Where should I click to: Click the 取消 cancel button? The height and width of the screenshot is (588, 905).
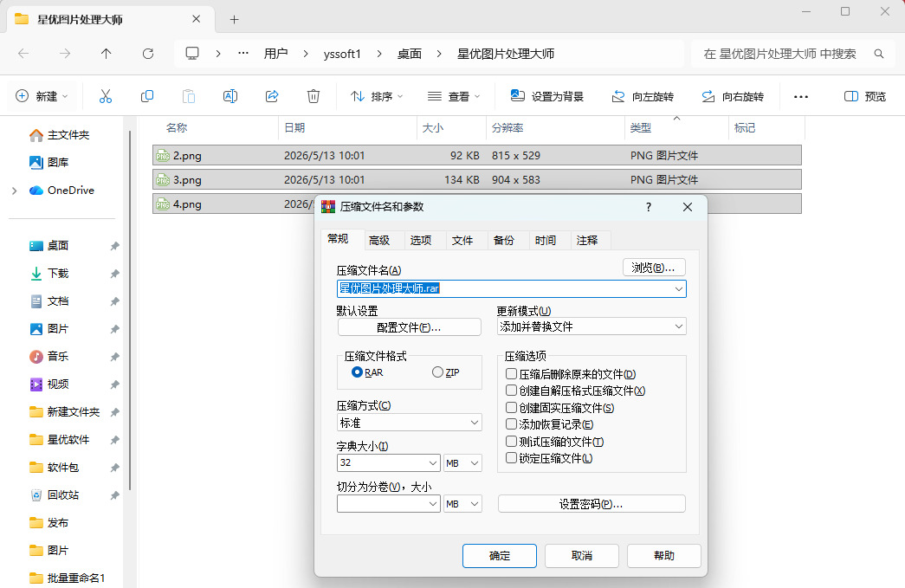coord(582,556)
